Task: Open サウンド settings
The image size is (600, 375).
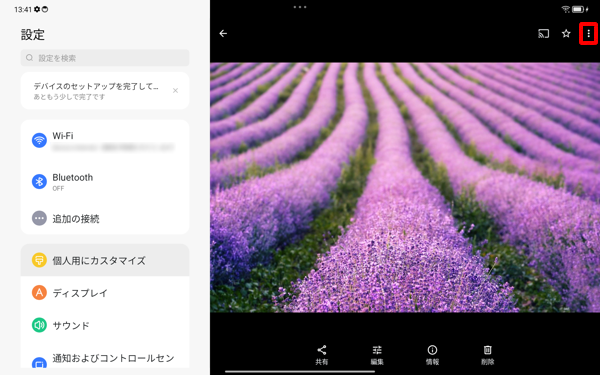Action: coord(105,325)
